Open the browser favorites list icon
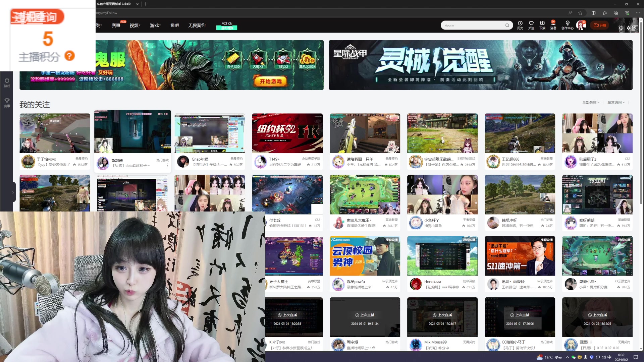Screen dimensions: 644x362 point(604,13)
